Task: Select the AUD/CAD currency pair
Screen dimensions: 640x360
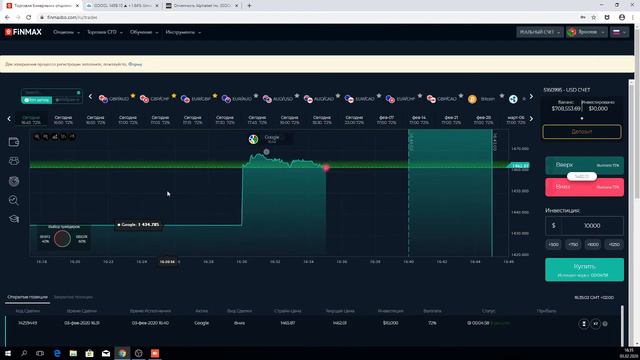Action: point(319,99)
